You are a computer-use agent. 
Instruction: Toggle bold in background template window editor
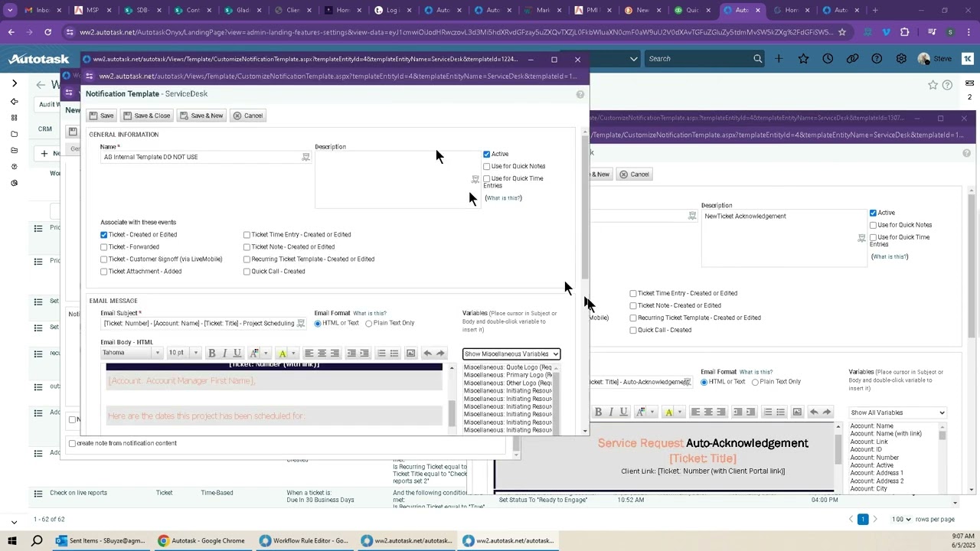coord(599,412)
